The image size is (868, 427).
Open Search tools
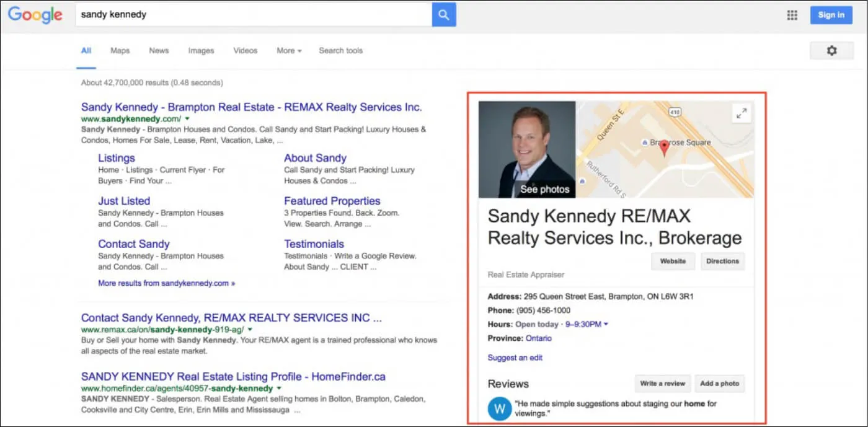(340, 51)
